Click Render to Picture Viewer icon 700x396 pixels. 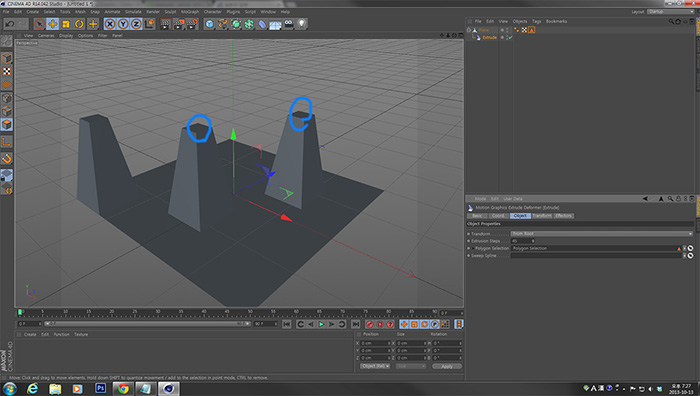pyautogui.click(x=179, y=24)
